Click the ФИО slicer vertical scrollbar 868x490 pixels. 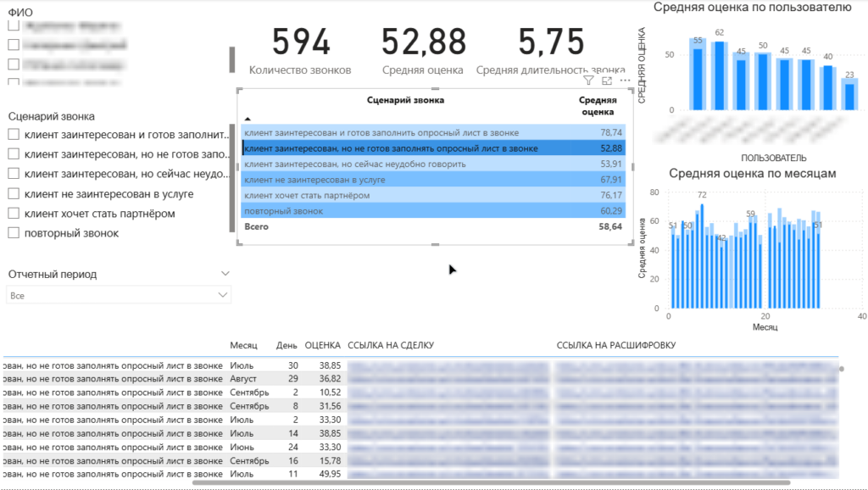click(232, 60)
